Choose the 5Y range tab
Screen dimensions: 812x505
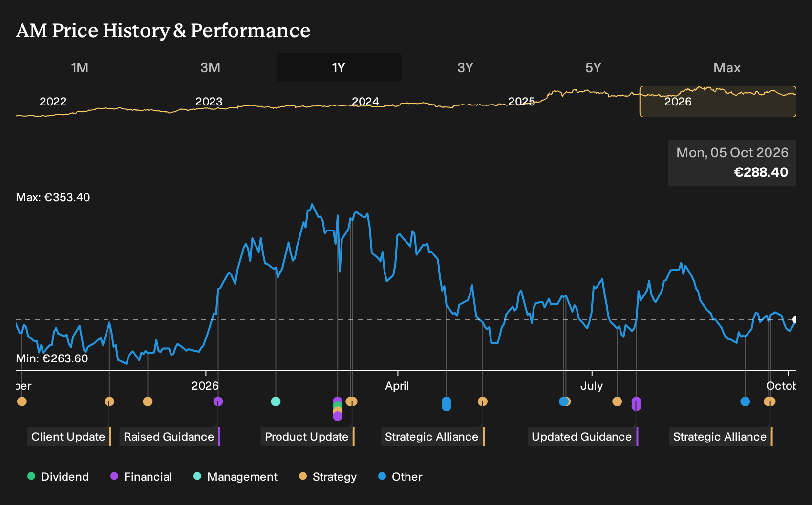[x=593, y=67]
